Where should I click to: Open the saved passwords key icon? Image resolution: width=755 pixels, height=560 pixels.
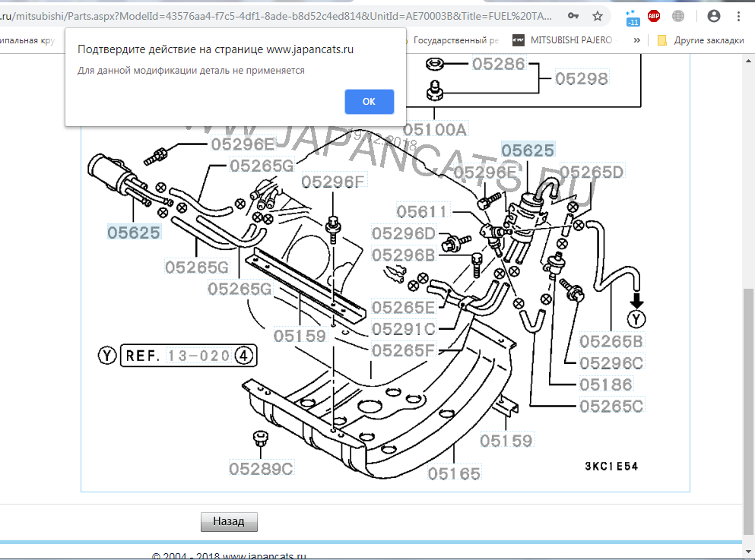click(573, 16)
